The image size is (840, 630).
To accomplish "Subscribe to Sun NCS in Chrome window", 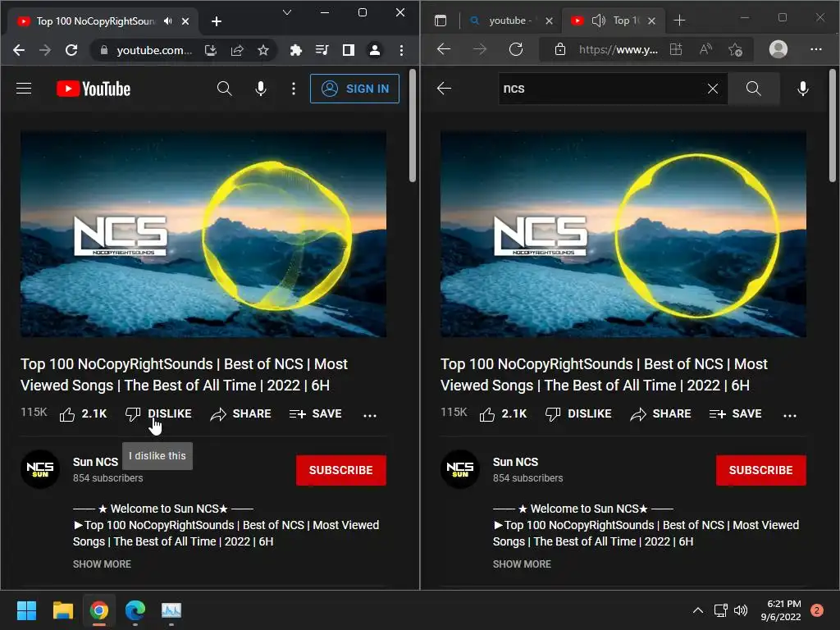I will (340, 470).
